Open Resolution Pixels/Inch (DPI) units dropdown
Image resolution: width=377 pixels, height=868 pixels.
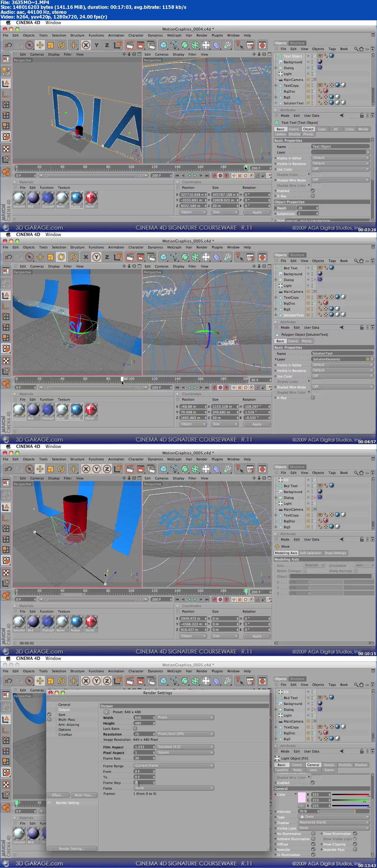[x=185, y=734]
